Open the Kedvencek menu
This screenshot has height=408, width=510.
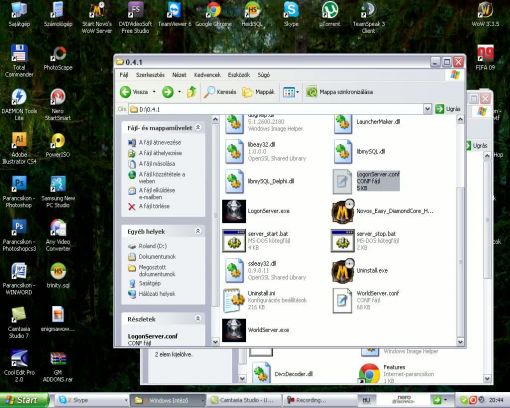coord(207,75)
